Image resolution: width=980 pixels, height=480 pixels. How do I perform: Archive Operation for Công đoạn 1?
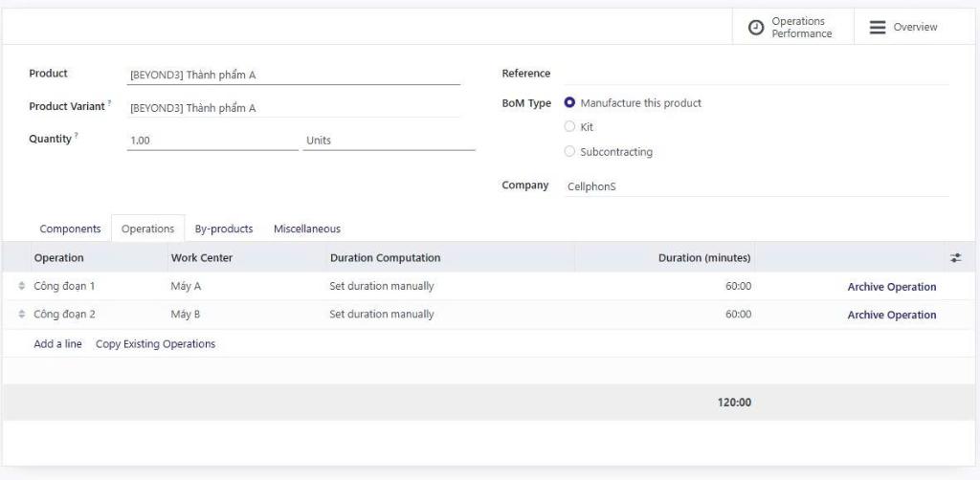[891, 287]
